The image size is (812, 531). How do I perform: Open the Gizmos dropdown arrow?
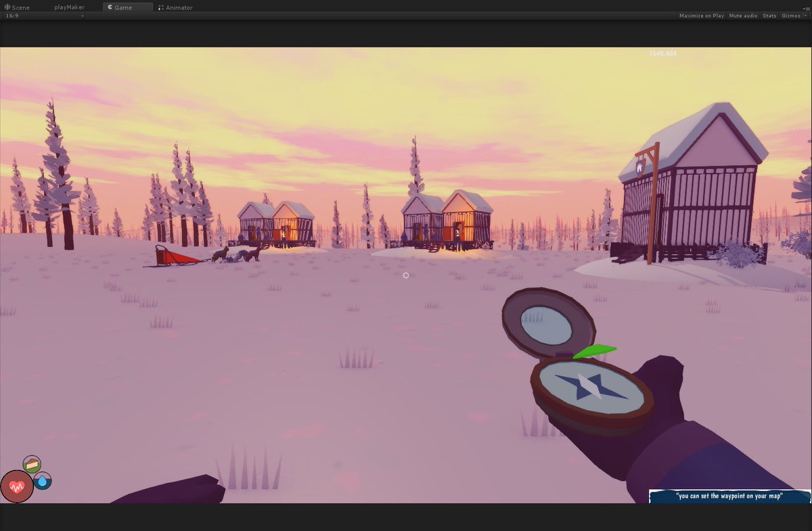pyautogui.click(x=806, y=16)
